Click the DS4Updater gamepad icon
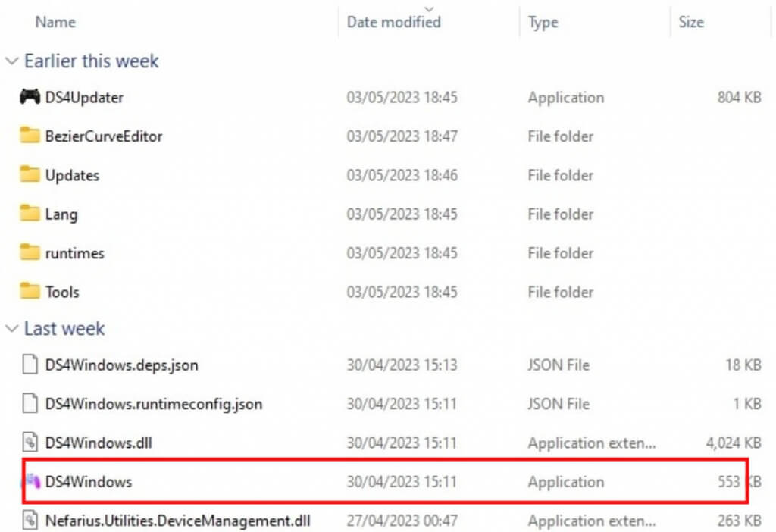The height and width of the screenshot is (532, 776). click(x=30, y=97)
